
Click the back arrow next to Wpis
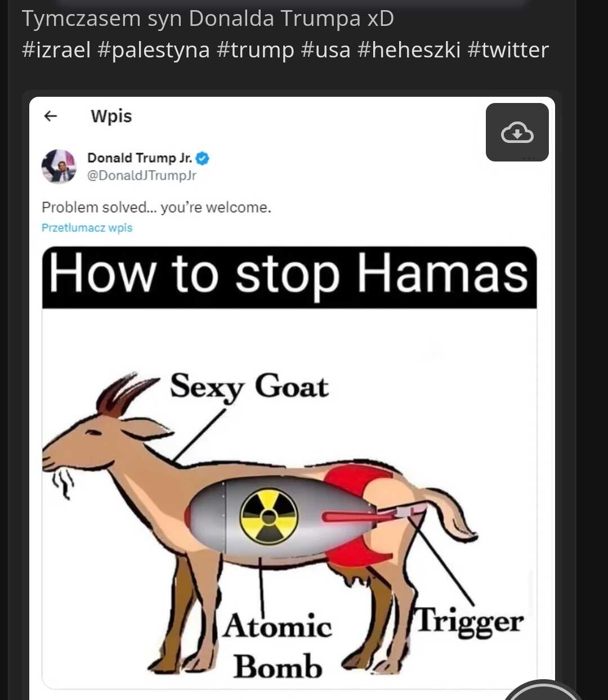pyautogui.click(x=51, y=116)
